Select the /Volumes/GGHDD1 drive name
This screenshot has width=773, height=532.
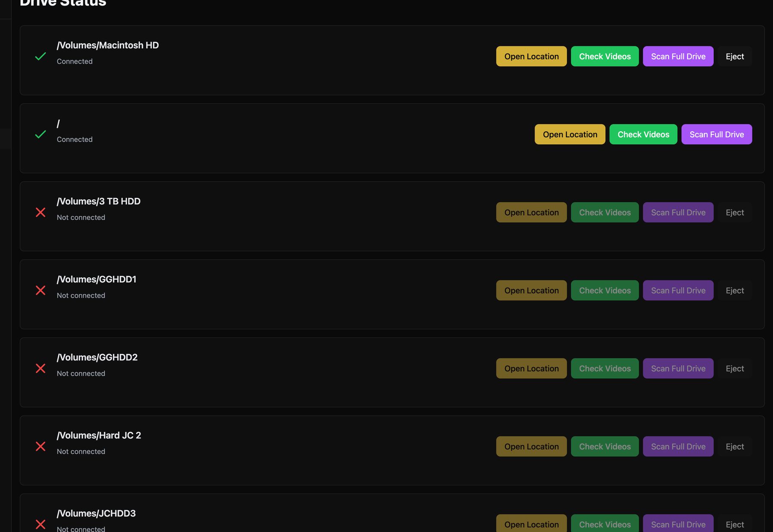(x=97, y=280)
